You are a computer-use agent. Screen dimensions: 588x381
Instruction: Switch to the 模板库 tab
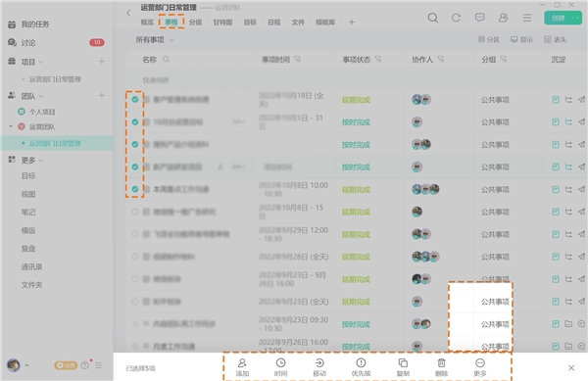[325, 23]
